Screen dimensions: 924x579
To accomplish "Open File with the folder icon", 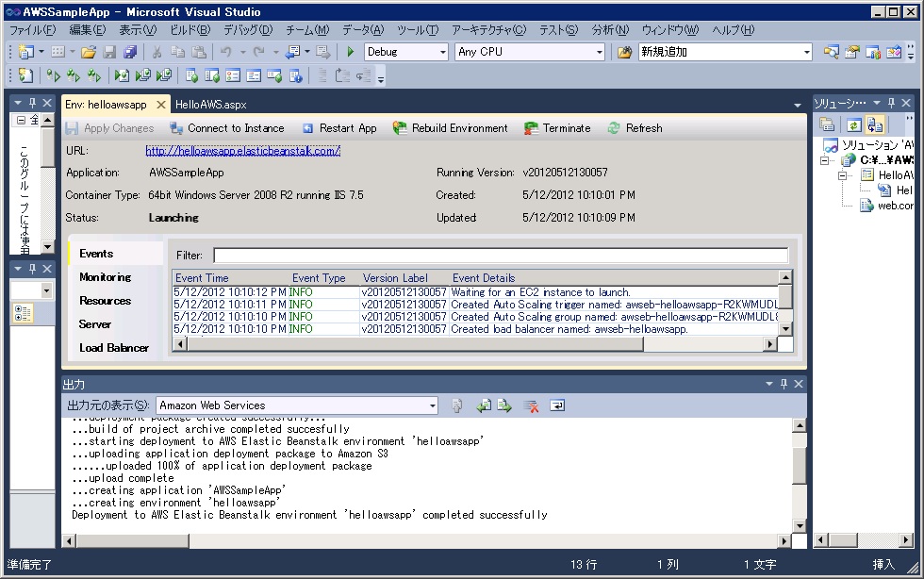I will (89, 52).
